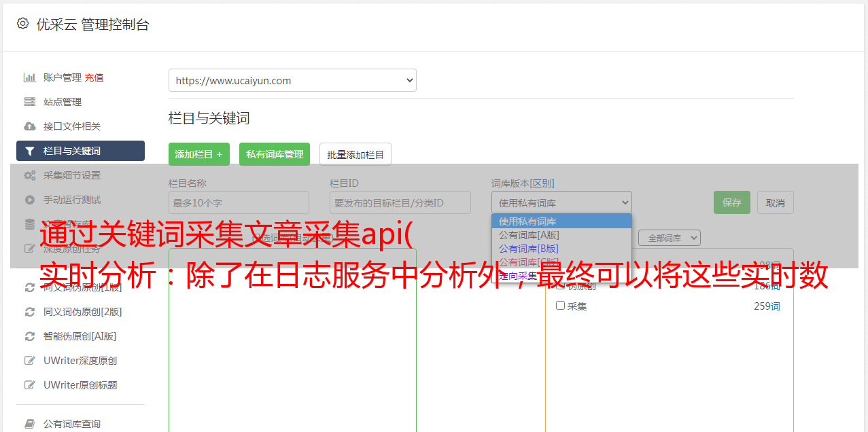Click the green 保存 button

pos(732,202)
